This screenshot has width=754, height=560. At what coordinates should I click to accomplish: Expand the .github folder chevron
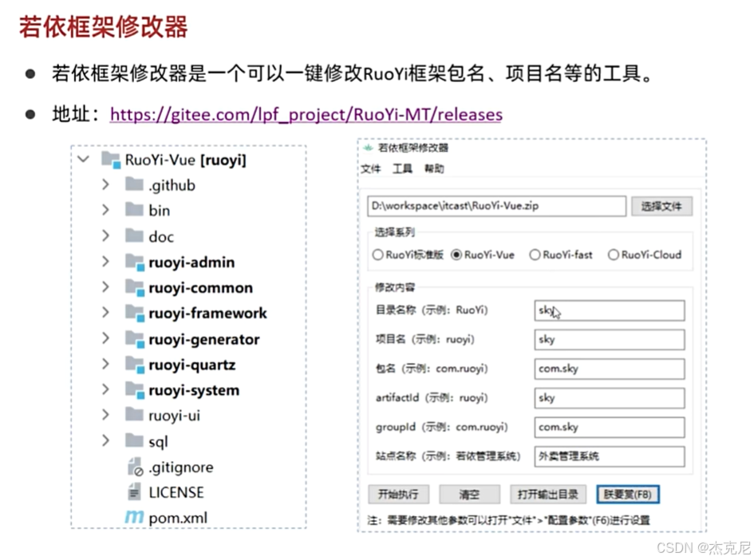(105, 184)
